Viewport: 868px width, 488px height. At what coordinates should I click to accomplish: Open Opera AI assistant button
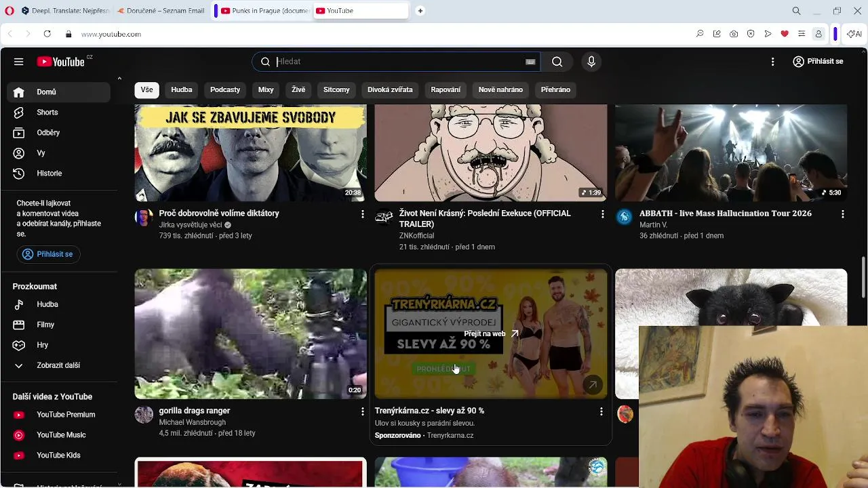854,34
